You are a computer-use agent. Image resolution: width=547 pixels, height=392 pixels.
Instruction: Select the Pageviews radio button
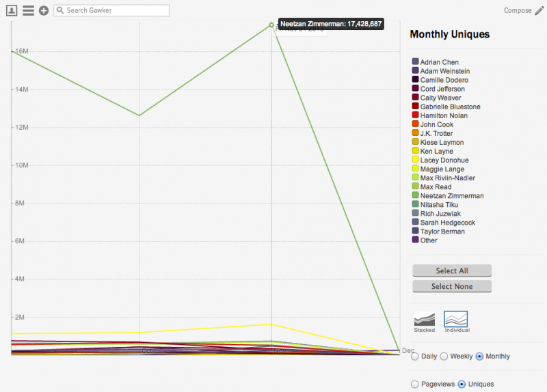415,384
